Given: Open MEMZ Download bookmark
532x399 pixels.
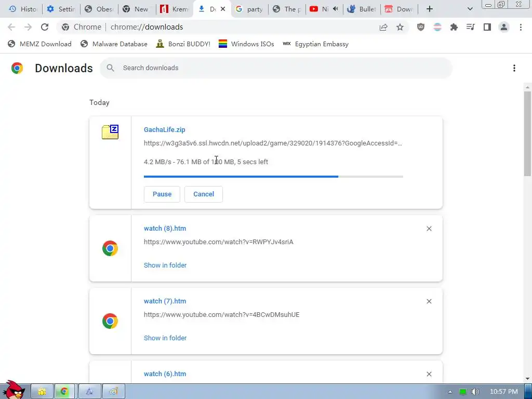Looking at the screenshot, I should tap(39, 44).
